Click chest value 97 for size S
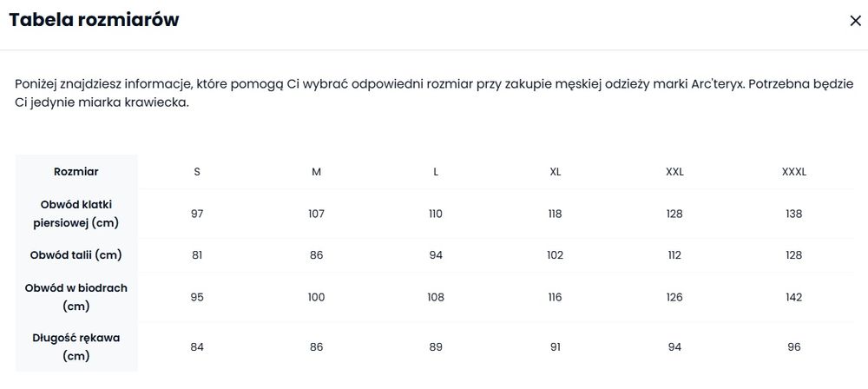The height and width of the screenshot is (389, 868). (197, 214)
